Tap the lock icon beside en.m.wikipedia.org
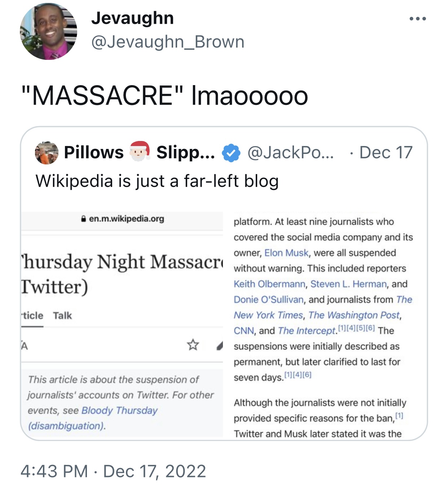This screenshot has height=498, width=448. [x=84, y=219]
